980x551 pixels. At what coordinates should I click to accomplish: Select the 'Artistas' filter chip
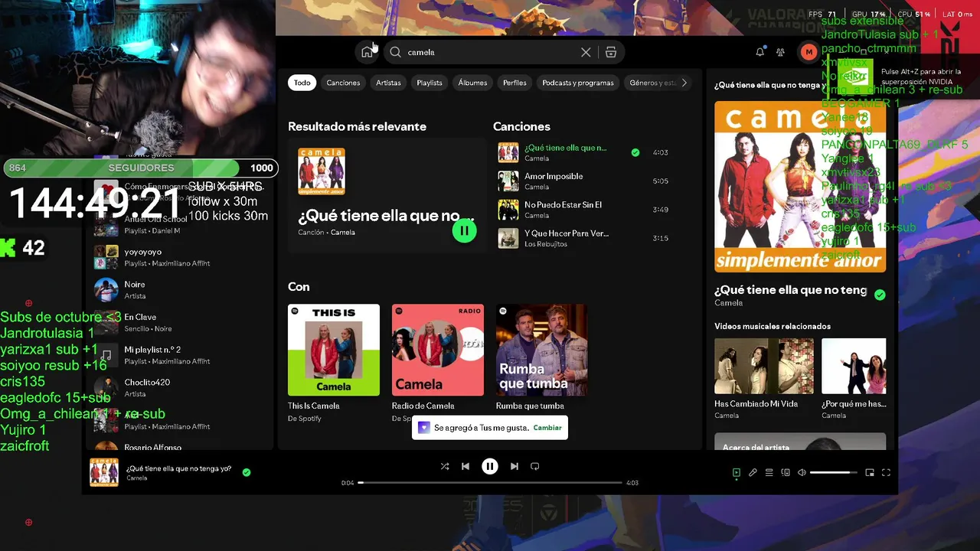(388, 83)
